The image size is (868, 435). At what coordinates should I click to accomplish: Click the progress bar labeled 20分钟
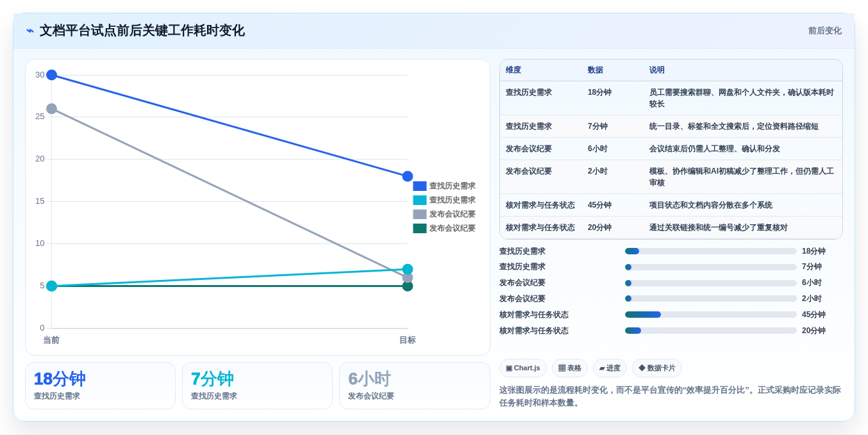711,331
